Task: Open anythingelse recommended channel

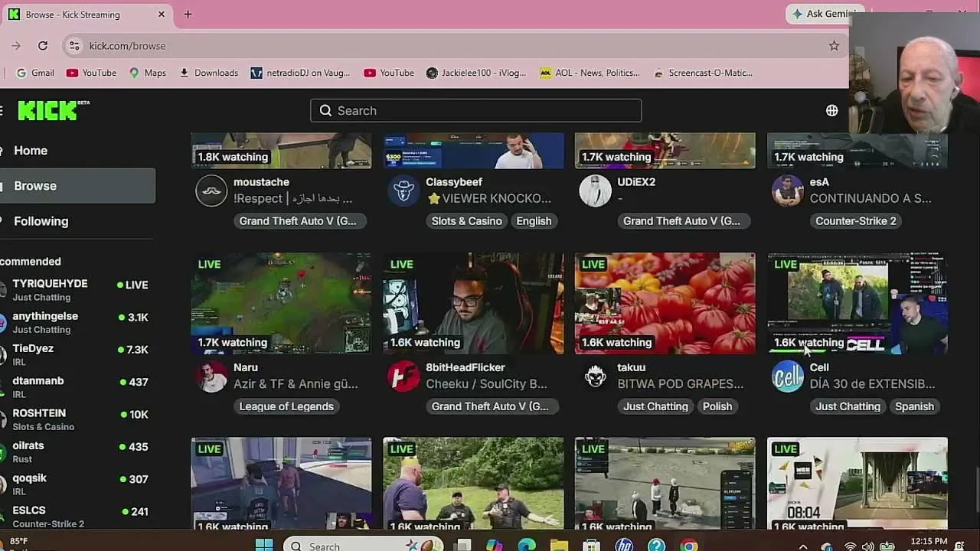Action: click(77, 322)
